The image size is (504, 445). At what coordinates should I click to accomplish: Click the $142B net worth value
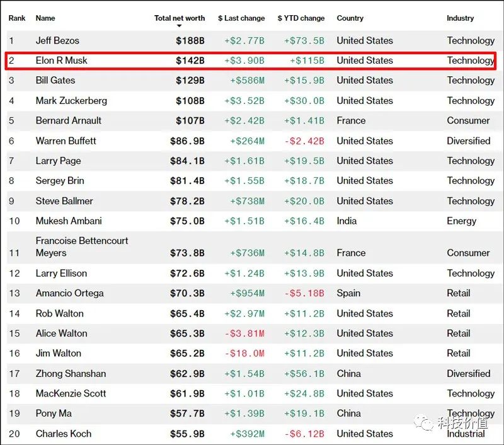190,61
